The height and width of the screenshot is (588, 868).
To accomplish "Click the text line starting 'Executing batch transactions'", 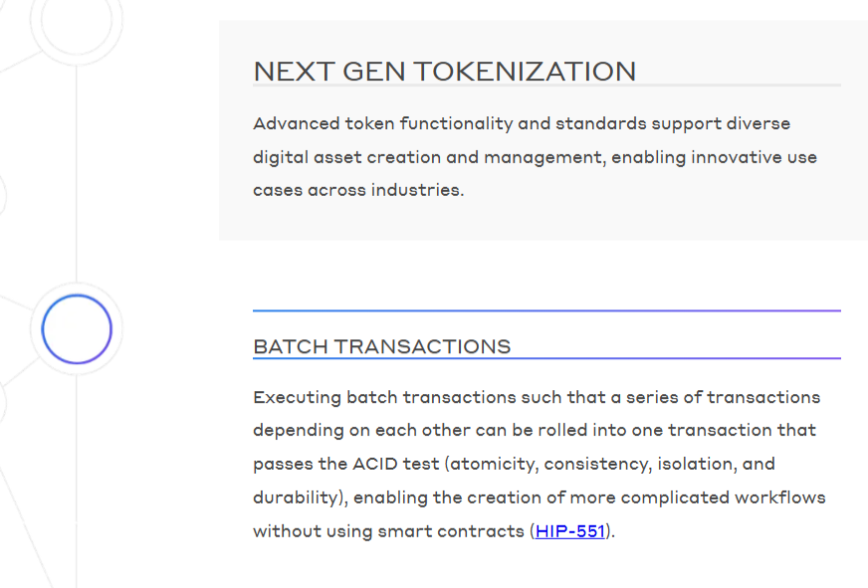I will (537, 397).
